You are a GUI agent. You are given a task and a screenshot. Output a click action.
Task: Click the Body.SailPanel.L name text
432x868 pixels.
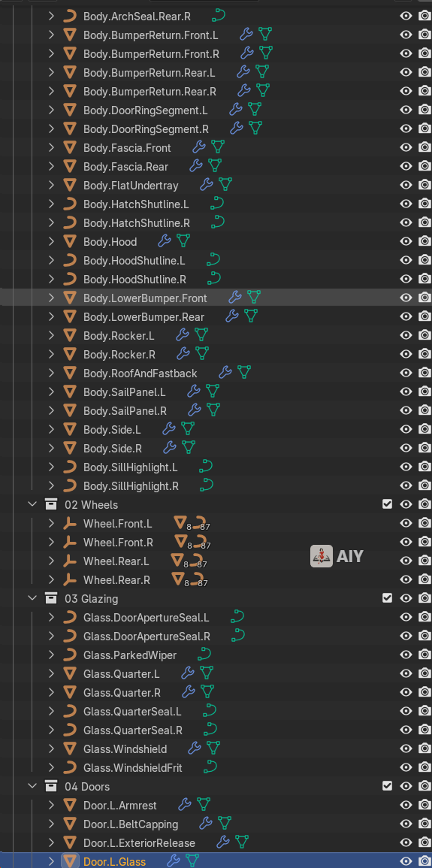click(125, 392)
